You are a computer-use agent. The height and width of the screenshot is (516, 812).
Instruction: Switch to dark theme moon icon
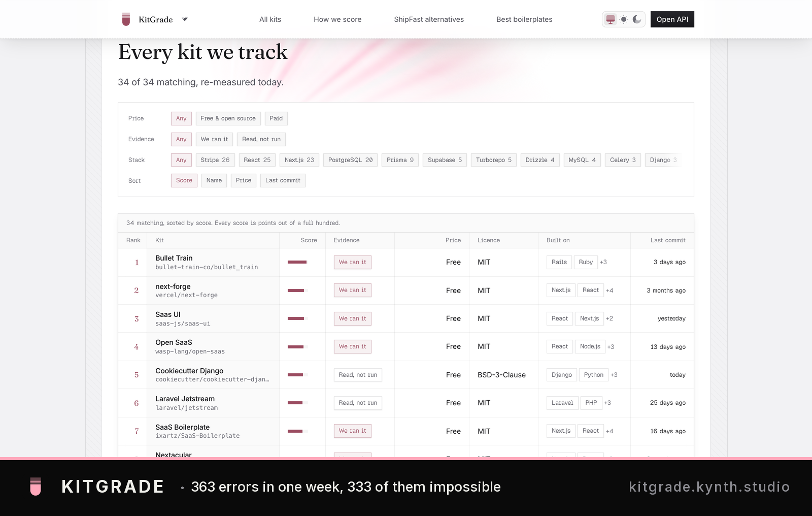click(x=637, y=19)
